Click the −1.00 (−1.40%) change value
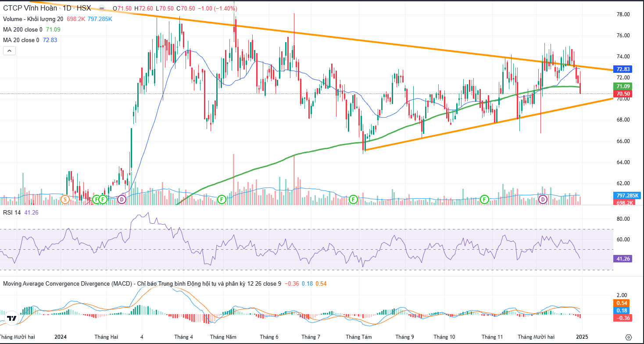 click(218, 8)
